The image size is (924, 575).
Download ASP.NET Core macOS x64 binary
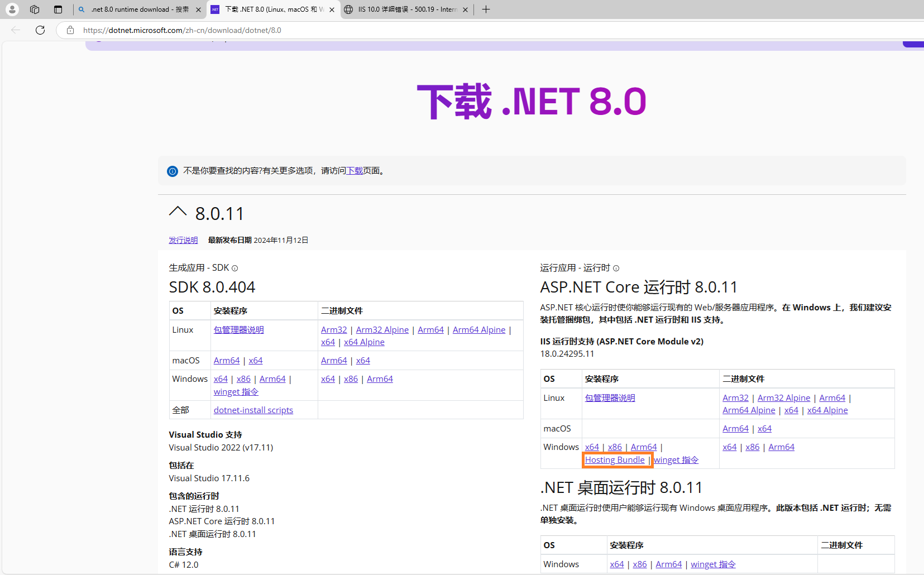[x=764, y=429]
